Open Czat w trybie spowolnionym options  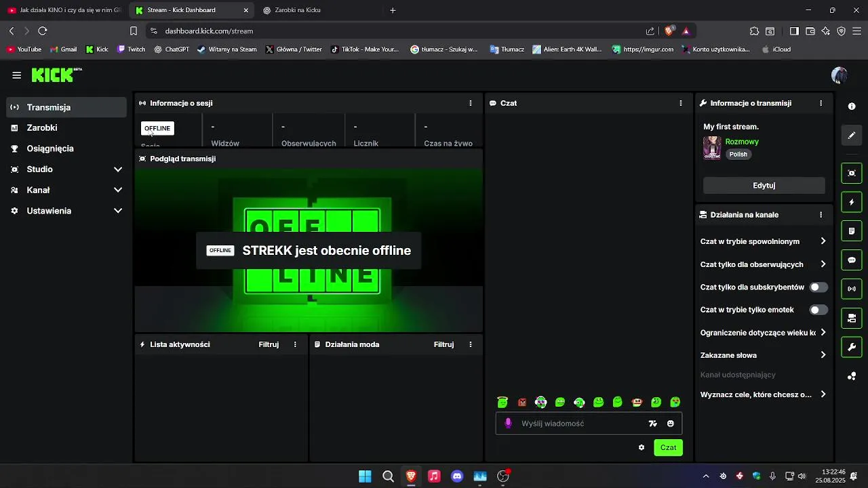click(764, 241)
